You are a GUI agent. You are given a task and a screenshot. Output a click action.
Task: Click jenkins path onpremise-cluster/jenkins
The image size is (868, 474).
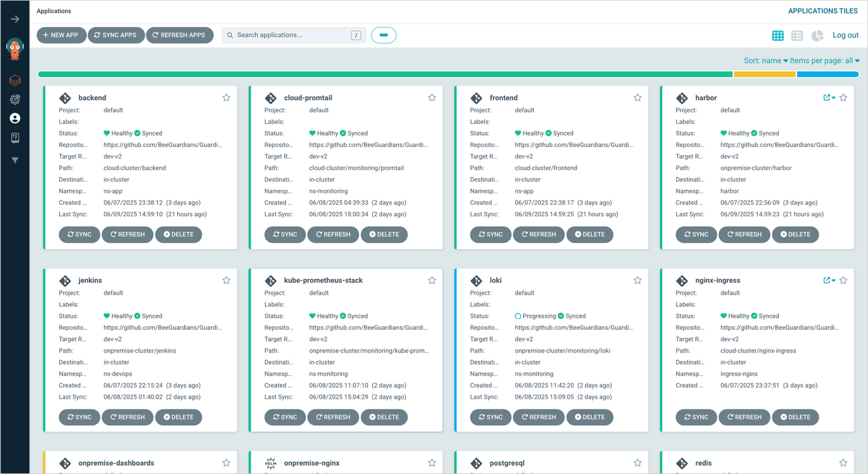(140, 351)
